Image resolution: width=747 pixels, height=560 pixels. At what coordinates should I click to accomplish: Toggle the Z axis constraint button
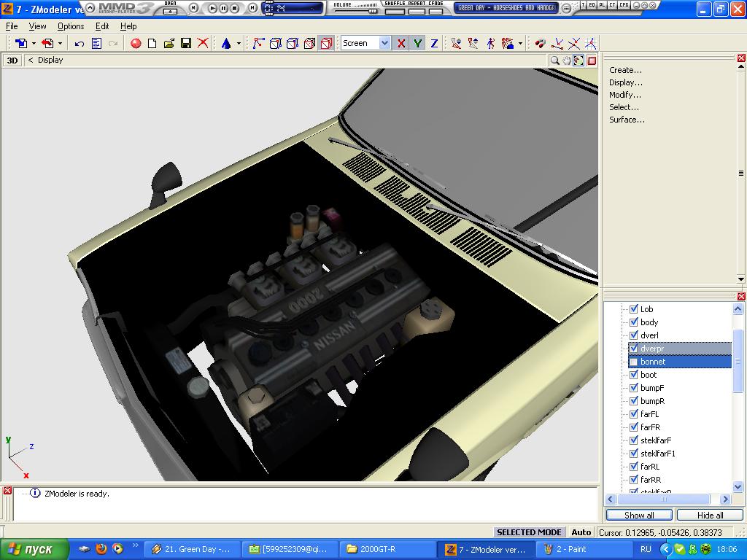point(434,44)
